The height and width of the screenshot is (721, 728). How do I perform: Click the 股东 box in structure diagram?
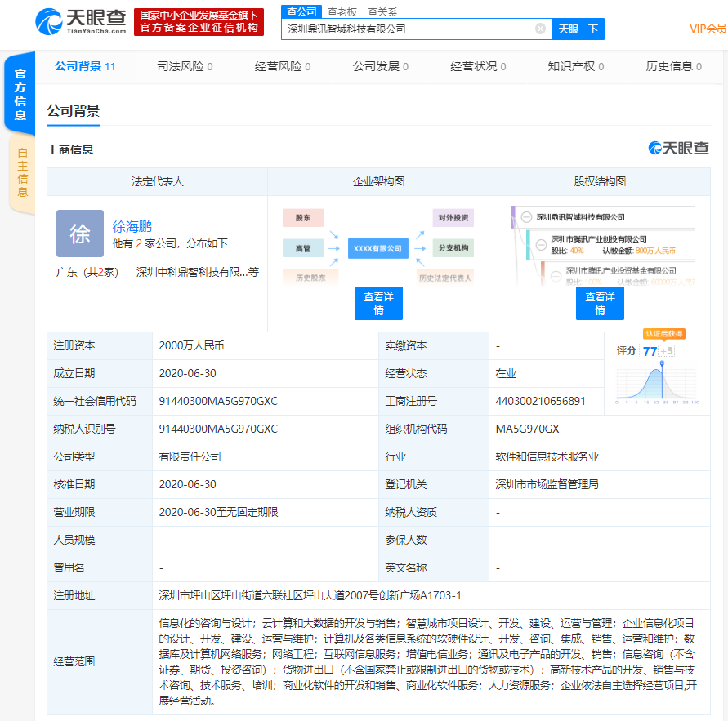(x=302, y=217)
